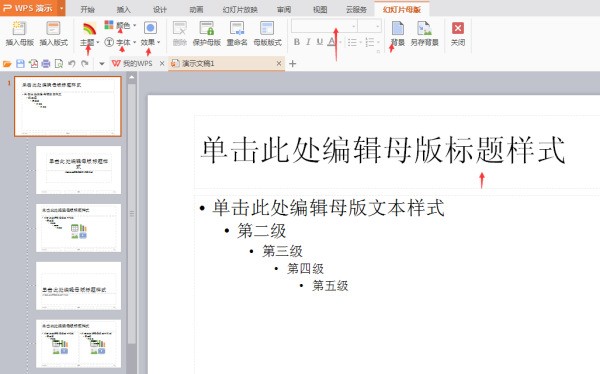Click the thumbnail pane vertical scrollbar
The height and width of the screenshot is (374, 600).
[132, 213]
